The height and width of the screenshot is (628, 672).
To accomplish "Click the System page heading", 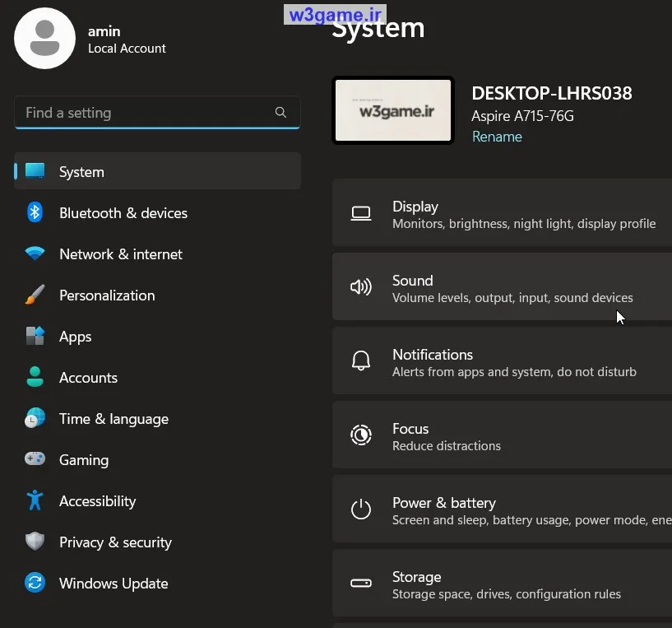I will (378, 28).
